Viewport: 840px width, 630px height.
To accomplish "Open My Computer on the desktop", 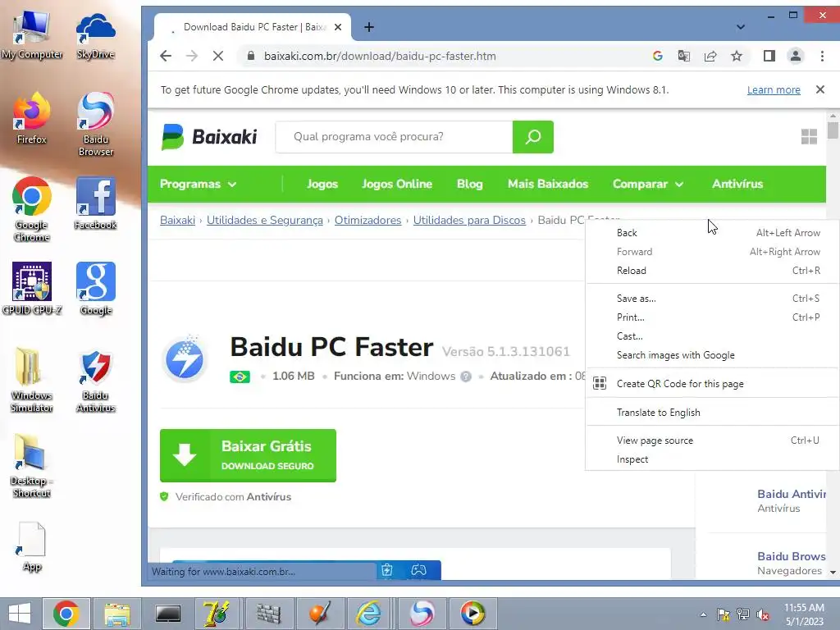I will pos(32,35).
